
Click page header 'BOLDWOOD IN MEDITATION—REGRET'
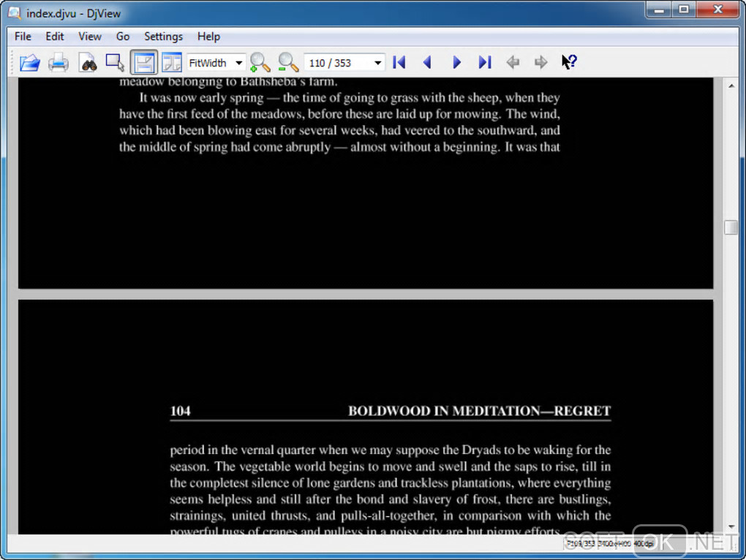pyautogui.click(x=479, y=411)
